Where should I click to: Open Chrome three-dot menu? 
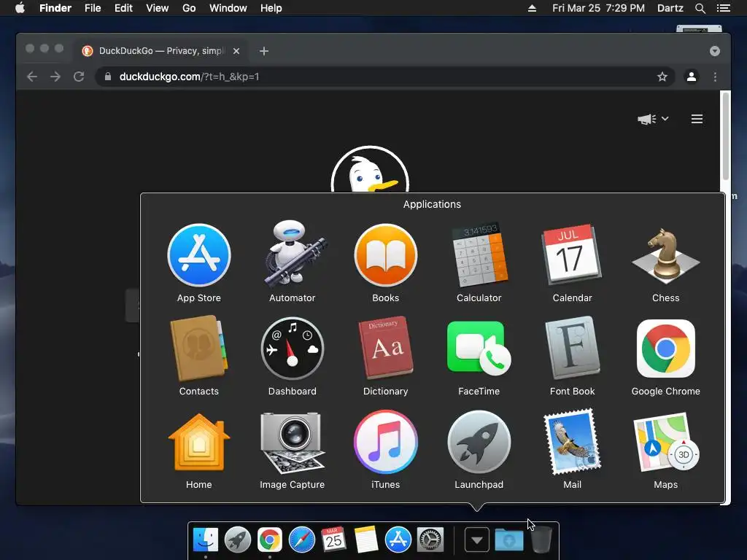coord(715,77)
